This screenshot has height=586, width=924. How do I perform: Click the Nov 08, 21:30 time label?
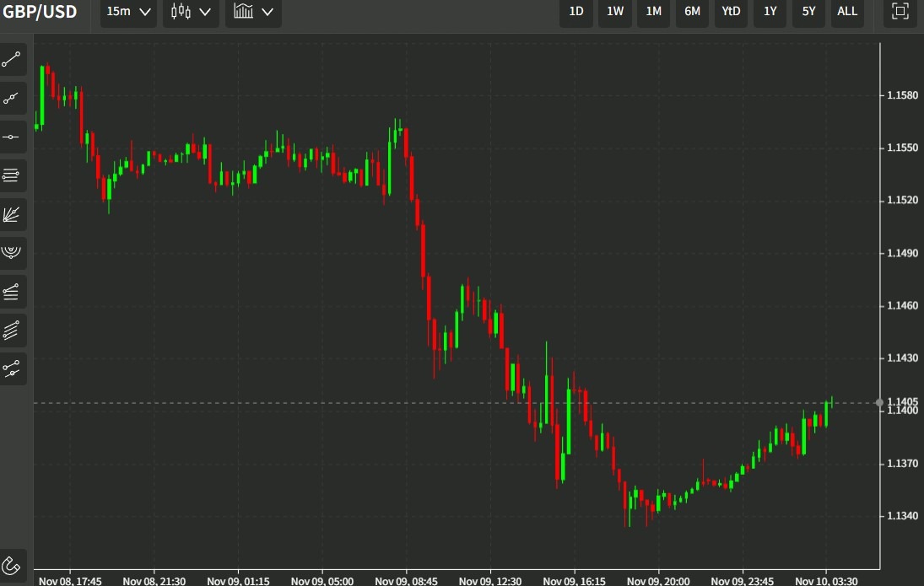154,581
